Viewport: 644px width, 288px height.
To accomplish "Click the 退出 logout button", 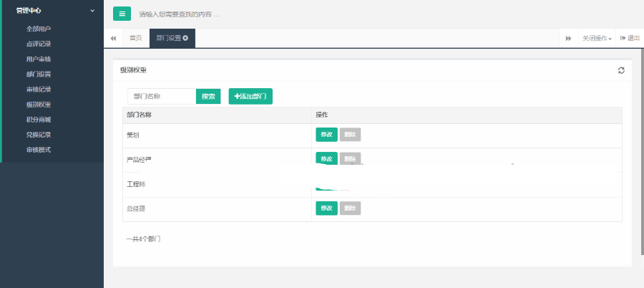I will pyautogui.click(x=630, y=38).
